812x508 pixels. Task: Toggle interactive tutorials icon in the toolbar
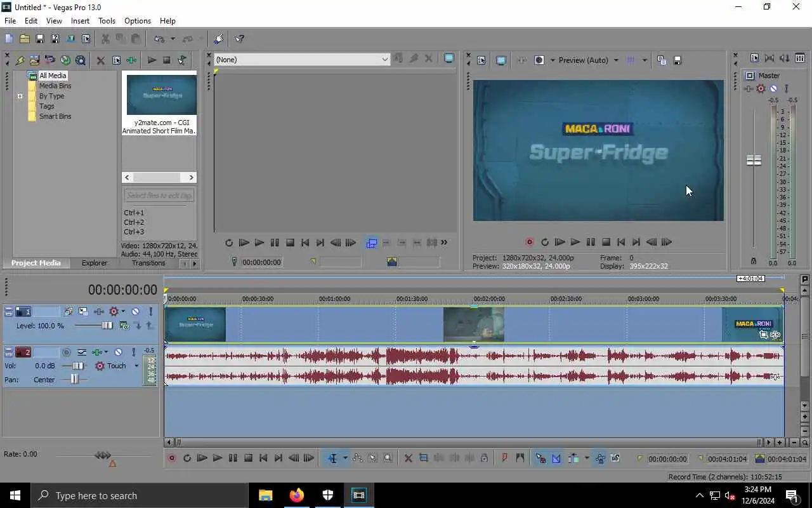point(219,39)
